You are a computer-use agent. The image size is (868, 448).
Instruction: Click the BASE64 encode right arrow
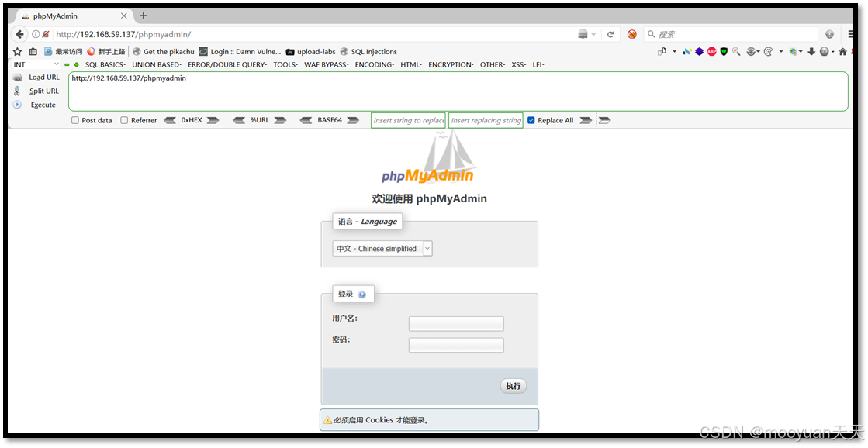(353, 120)
